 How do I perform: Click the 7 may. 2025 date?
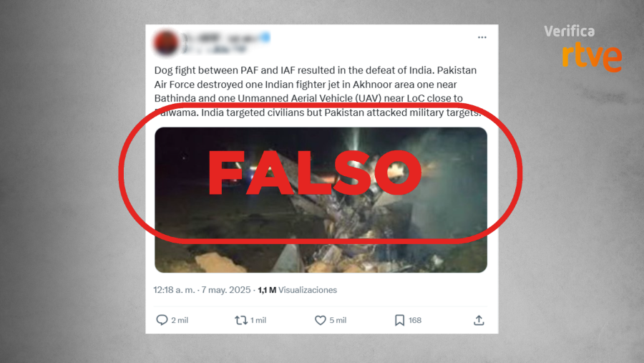(x=226, y=290)
